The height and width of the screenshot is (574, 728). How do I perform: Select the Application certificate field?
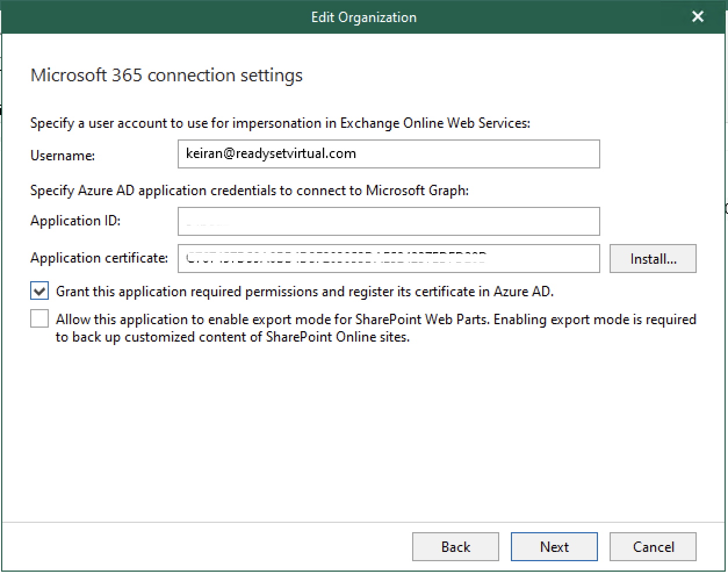click(388, 259)
